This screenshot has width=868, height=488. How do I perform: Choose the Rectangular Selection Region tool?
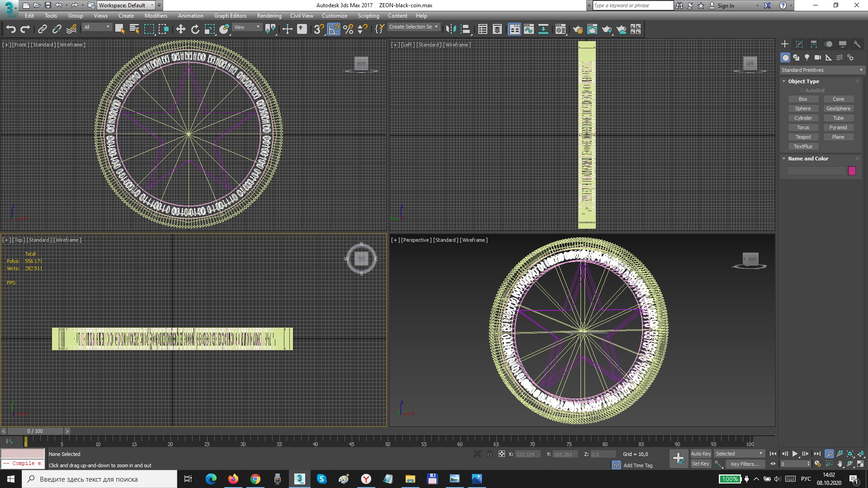tap(149, 29)
